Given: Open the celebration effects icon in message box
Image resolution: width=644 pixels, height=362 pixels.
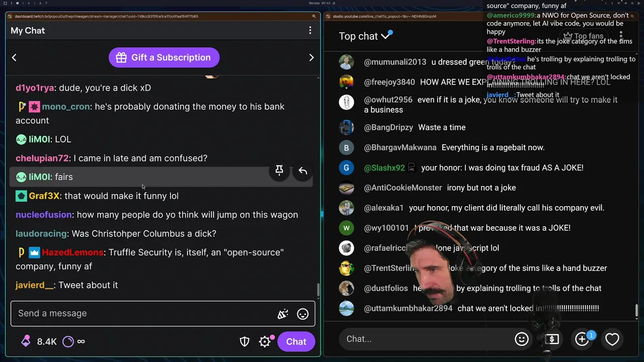Looking at the screenshot, I should [283, 314].
